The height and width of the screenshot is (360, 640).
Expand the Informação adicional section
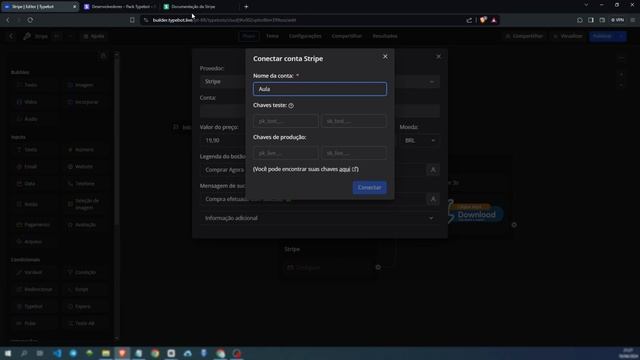point(320,218)
